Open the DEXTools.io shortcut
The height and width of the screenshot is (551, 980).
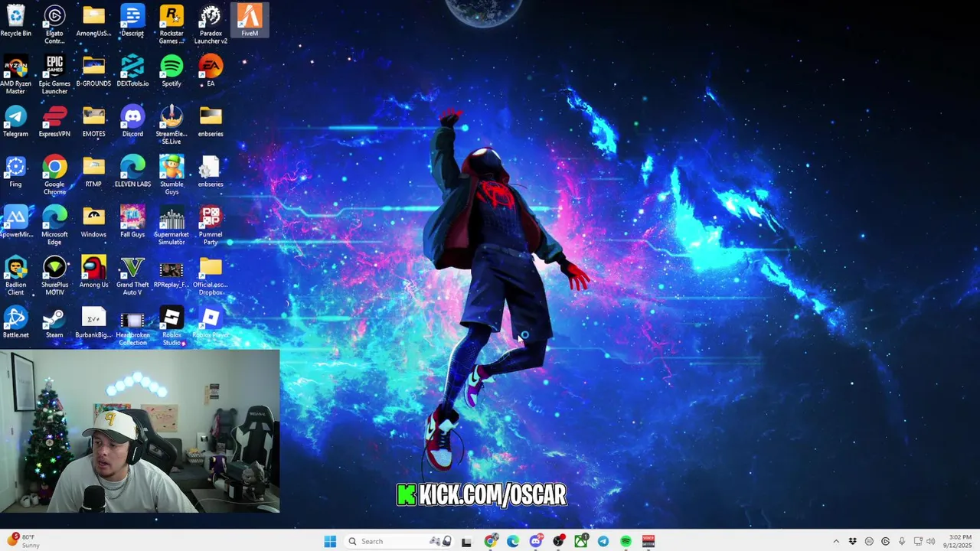coord(132,71)
